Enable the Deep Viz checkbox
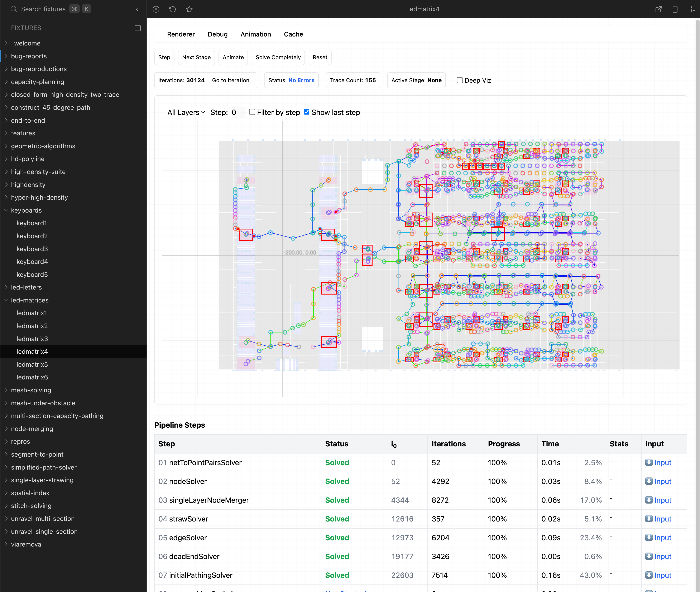The height and width of the screenshot is (592, 700). coord(460,80)
